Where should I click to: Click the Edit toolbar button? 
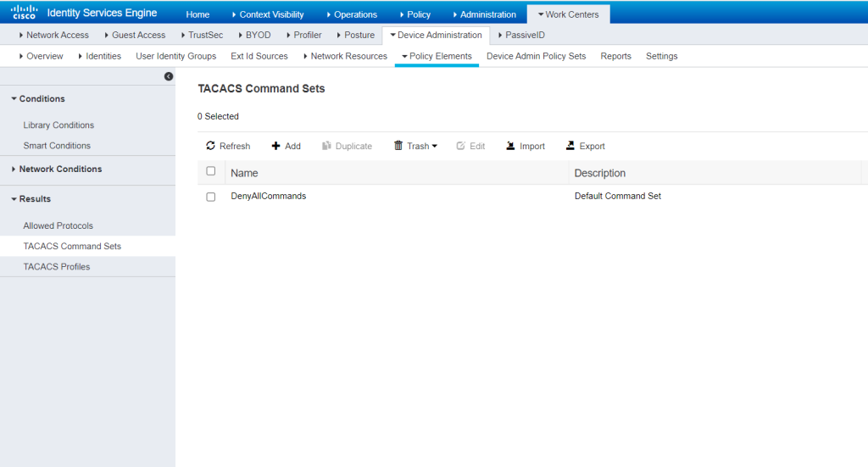click(470, 146)
